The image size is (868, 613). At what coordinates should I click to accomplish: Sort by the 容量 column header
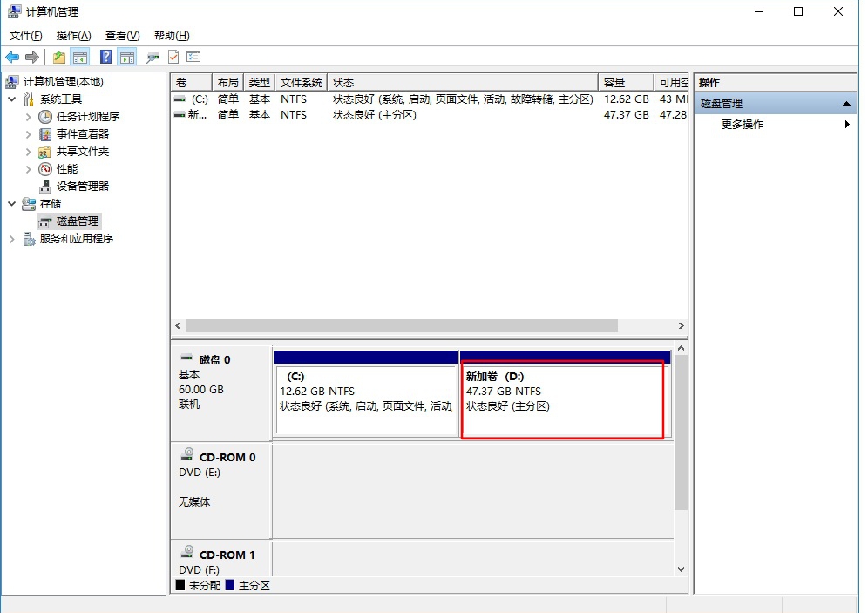626,83
